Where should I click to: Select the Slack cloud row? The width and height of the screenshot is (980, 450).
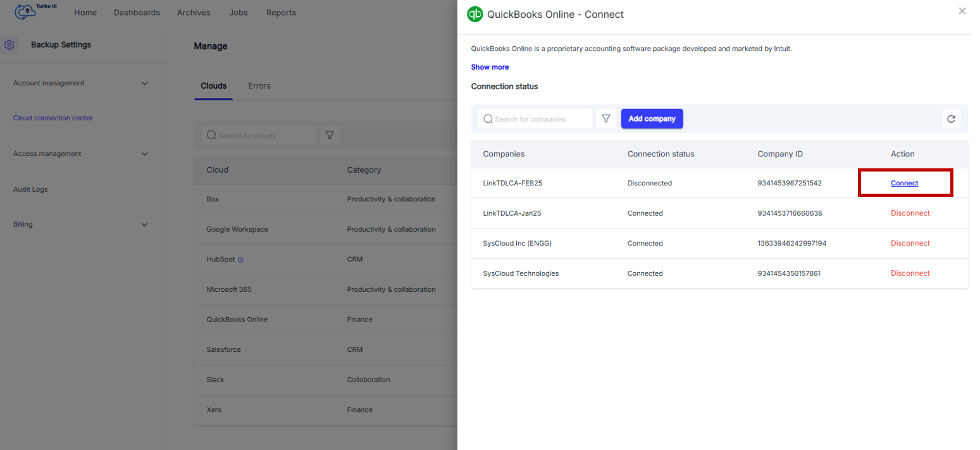pos(325,380)
